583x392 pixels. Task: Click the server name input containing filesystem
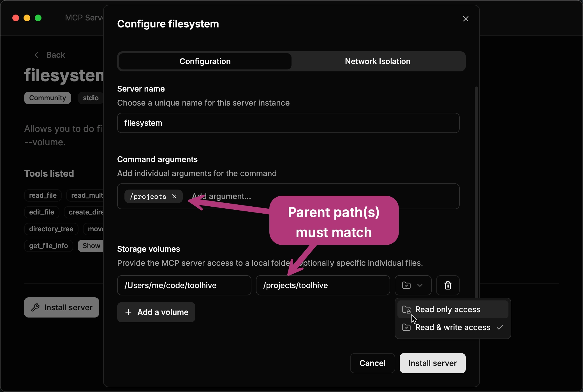pos(288,123)
